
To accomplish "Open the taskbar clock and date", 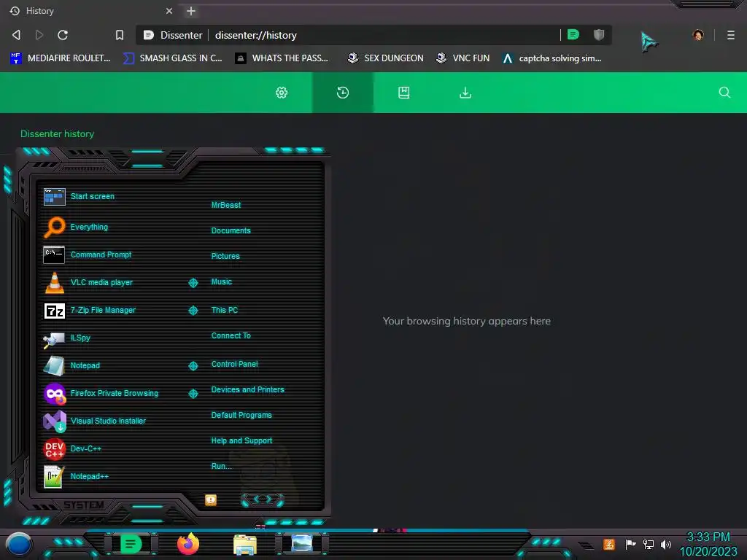I will 708,544.
